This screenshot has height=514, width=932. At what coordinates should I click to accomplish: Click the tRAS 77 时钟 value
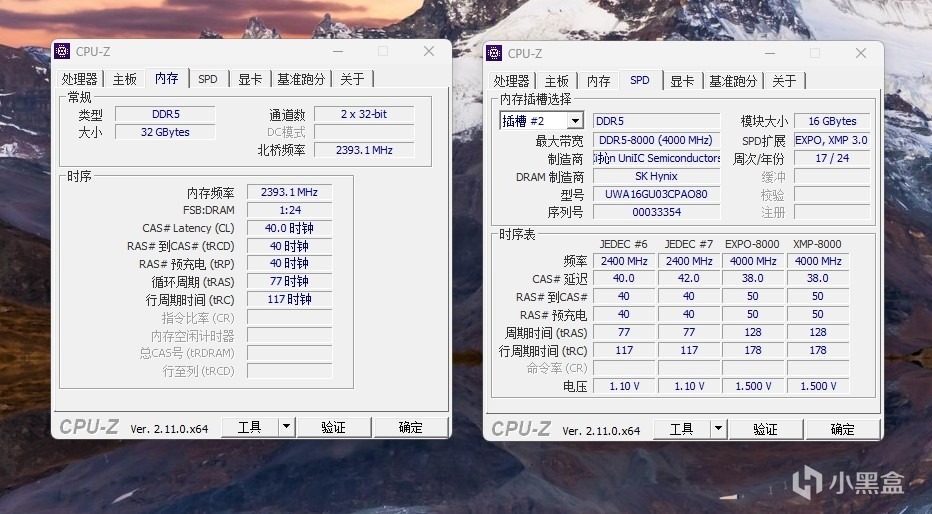point(289,282)
